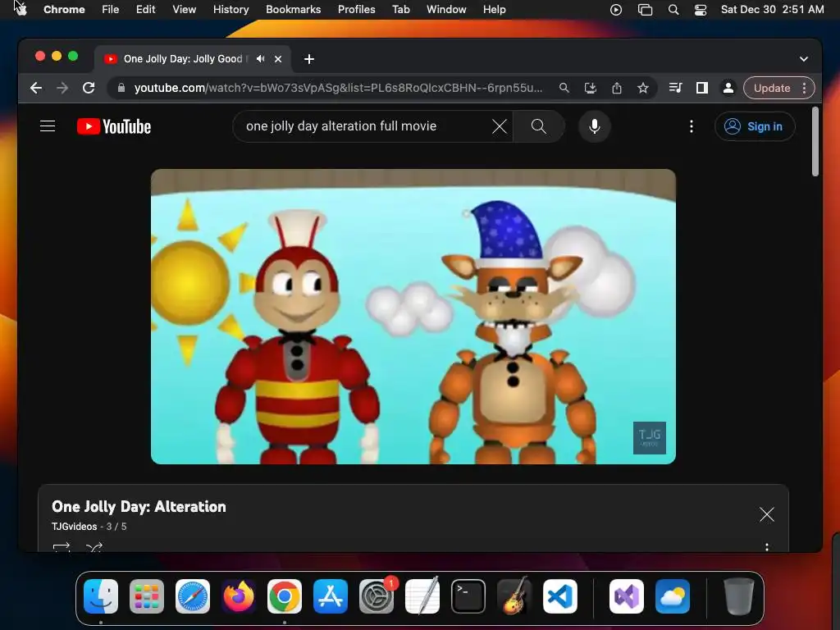This screenshot has width=840, height=630.
Task: Open the History menu
Action: tap(231, 10)
